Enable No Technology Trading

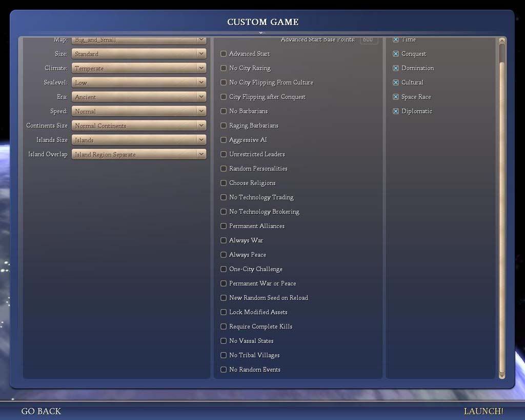pyautogui.click(x=224, y=197)
